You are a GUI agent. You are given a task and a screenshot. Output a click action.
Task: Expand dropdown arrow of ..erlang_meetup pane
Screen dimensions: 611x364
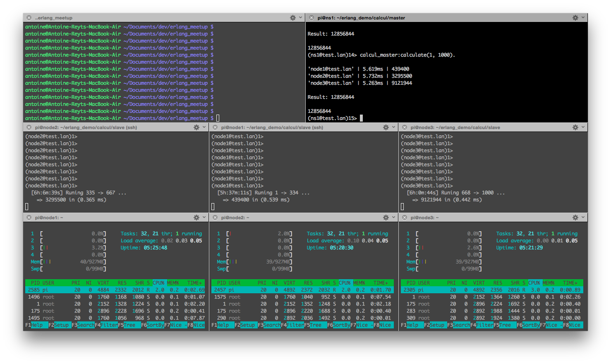tap(301, 18)
